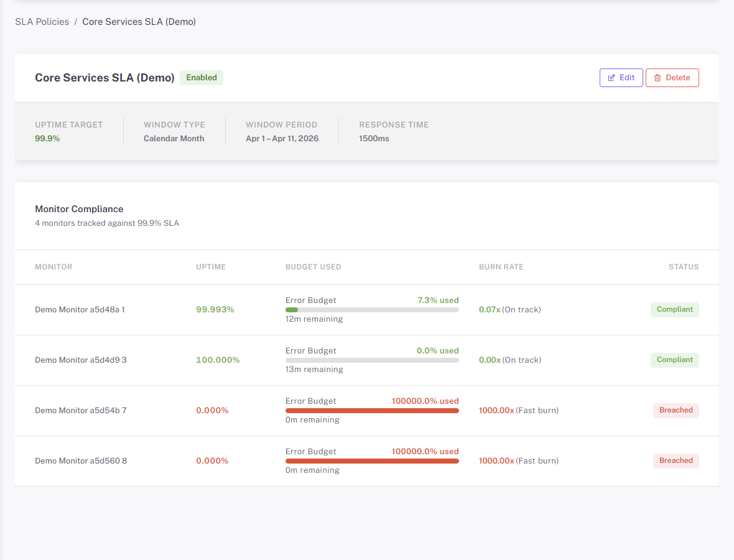Select Core Services SLA (Demo) in the breadcrumb
Image resolution: width=734 pixels, height=560 pixels.
pyautogui.click(x=139, y=21)
